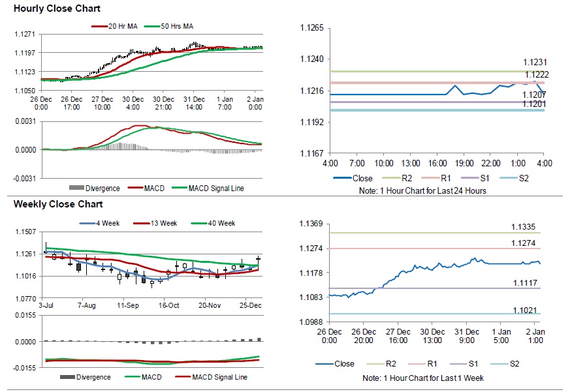The image size is (570, 392).
Task: Click the '30 Dec 4:00' axis label
Action: point(133,103)
